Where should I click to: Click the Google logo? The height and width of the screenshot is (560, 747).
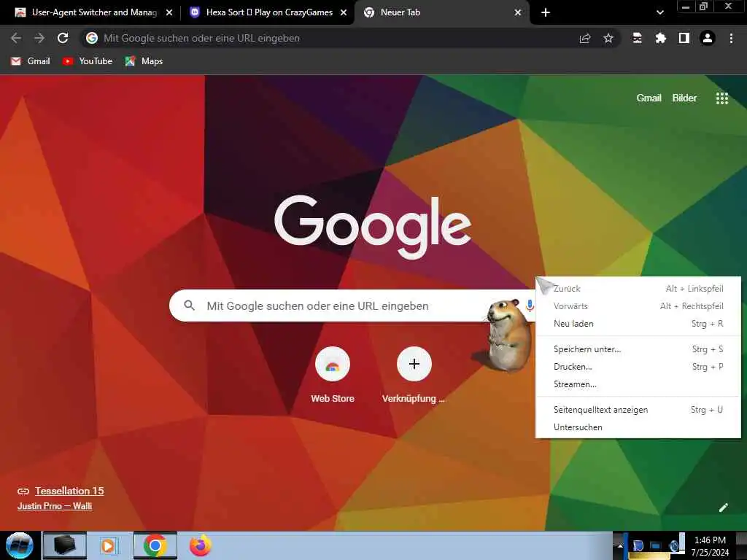coord(373,227)
